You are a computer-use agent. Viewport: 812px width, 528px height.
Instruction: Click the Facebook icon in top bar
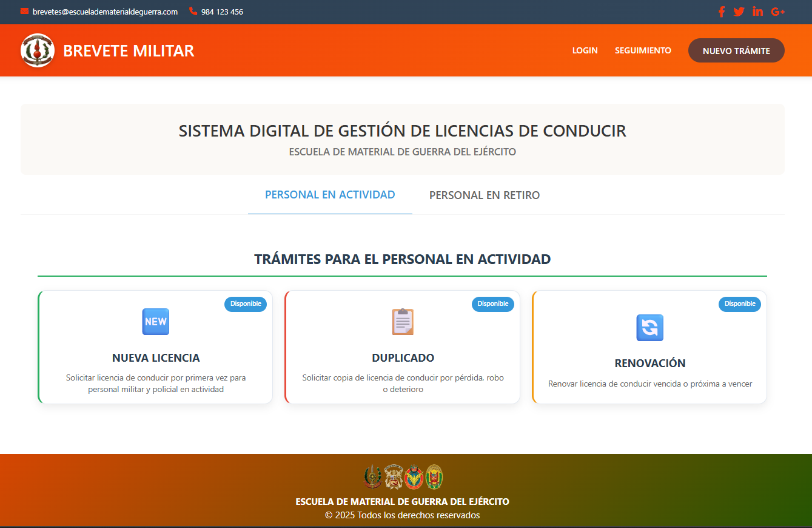[x=721, y=12]
